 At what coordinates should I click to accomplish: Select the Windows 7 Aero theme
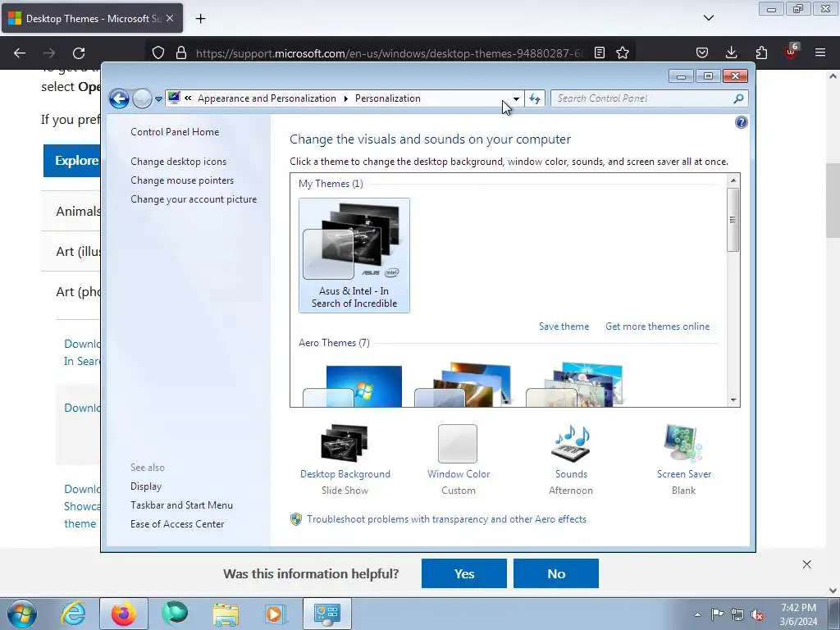[x=353, y=385]
